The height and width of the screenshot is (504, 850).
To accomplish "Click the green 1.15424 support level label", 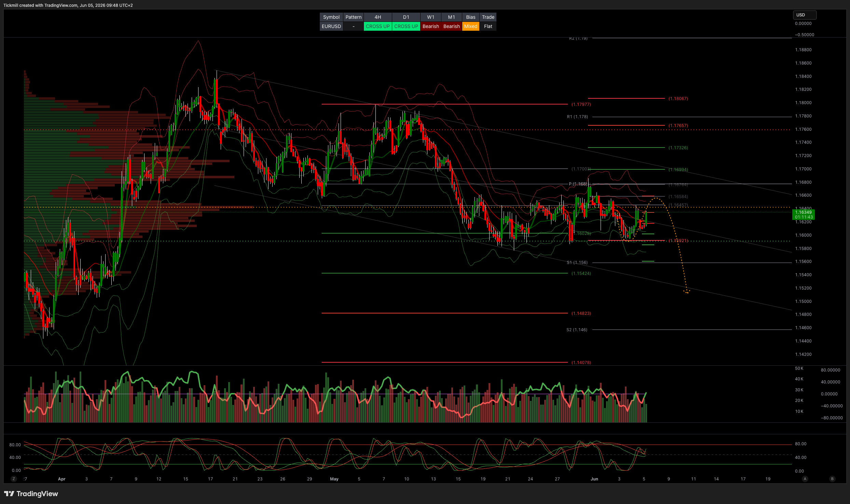I will pyautogui.click(x=581, y=274).
